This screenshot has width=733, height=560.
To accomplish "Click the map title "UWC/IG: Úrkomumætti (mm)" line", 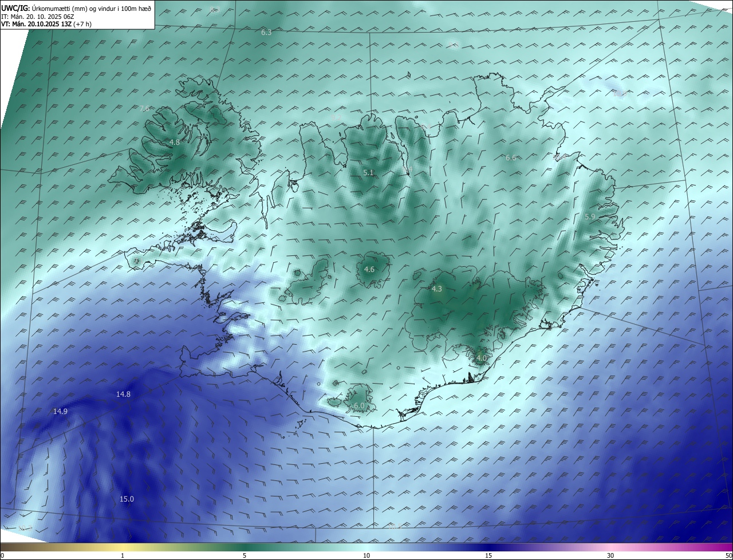I will (76, 8).
